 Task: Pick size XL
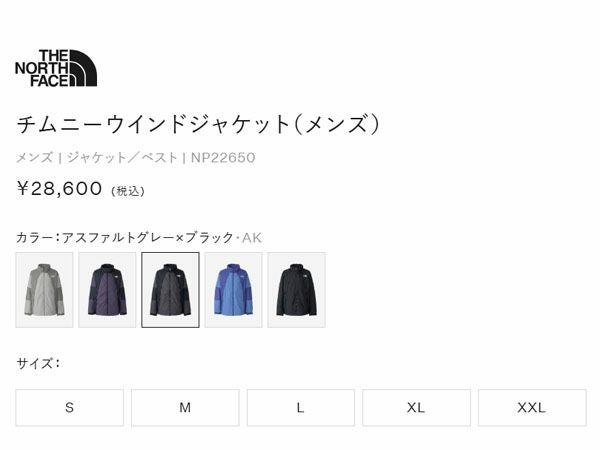[416, 408]
